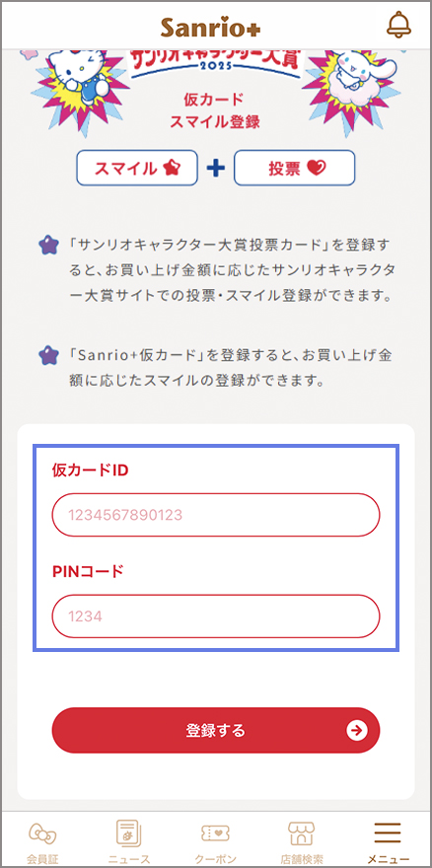Select the スマイル star button
This screenshot has width=432, height=868.
tap(137, 168)
